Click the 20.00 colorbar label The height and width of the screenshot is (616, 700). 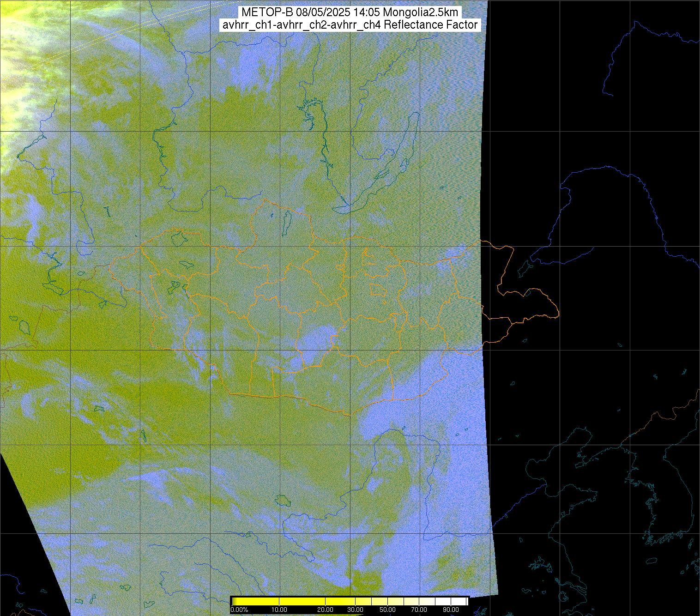tap(325, 610)
